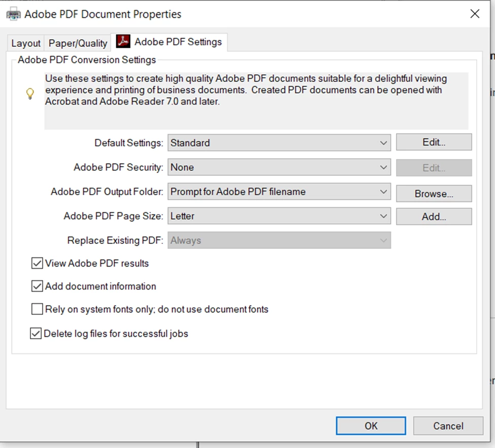Close the Adobe PDF Document Properties dialog
The width and height of the screenshot is (495, 448).
click(x=475, y=14)
